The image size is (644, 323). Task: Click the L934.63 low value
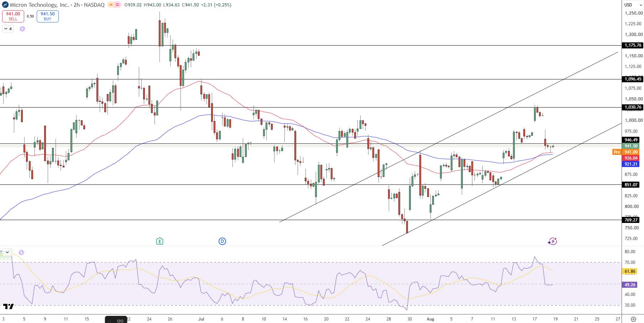171,5
